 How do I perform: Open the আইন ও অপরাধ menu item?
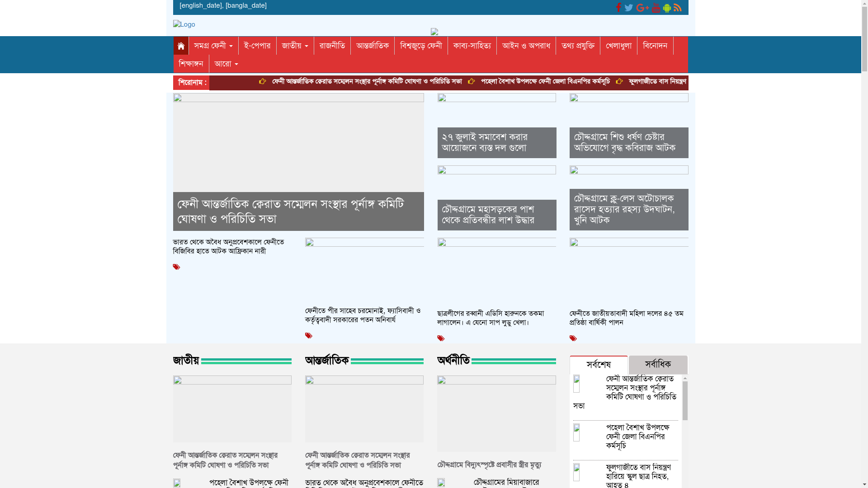[x=526, y=46]
